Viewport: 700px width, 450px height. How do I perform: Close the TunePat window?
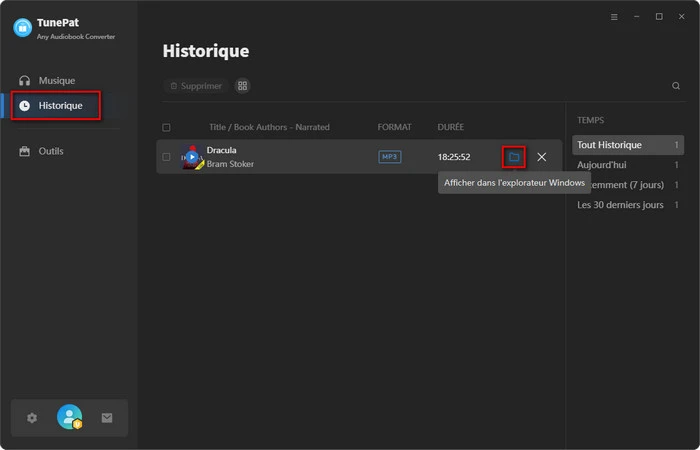click(681, 17)
